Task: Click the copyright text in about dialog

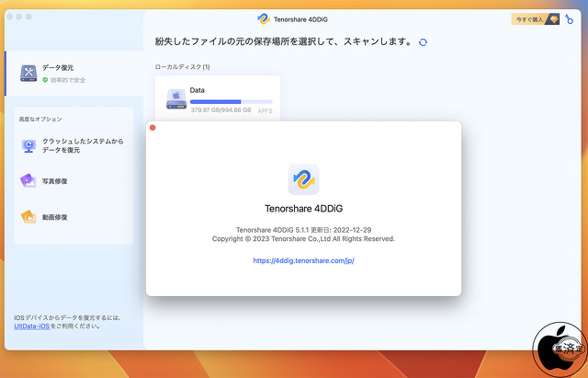Action: [304, 239]
